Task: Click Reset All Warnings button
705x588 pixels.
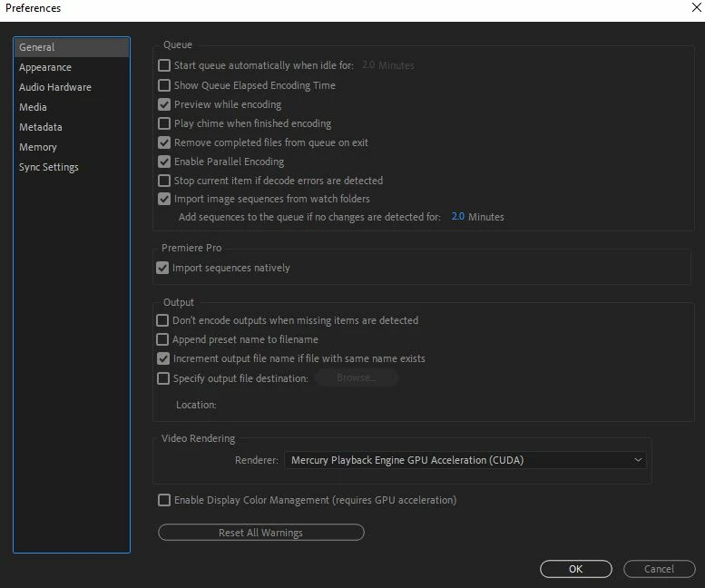Action: (260, 533)
